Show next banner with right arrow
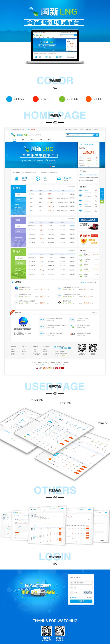This screenshot has width=110, height=644. (x=102, y=155)
